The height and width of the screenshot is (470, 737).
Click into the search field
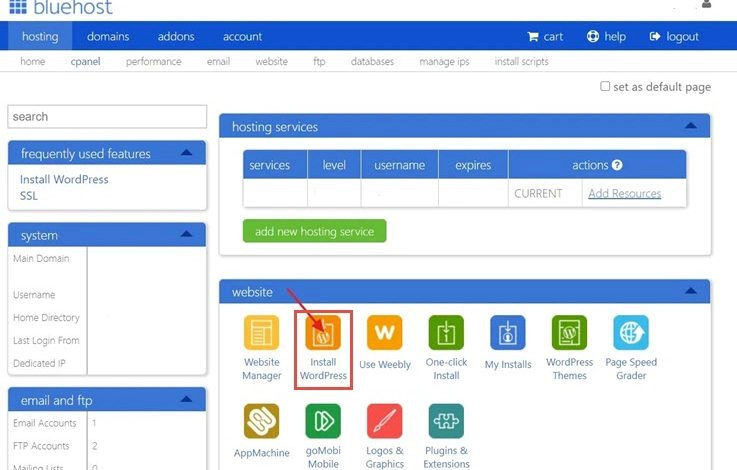click(107, 117)
